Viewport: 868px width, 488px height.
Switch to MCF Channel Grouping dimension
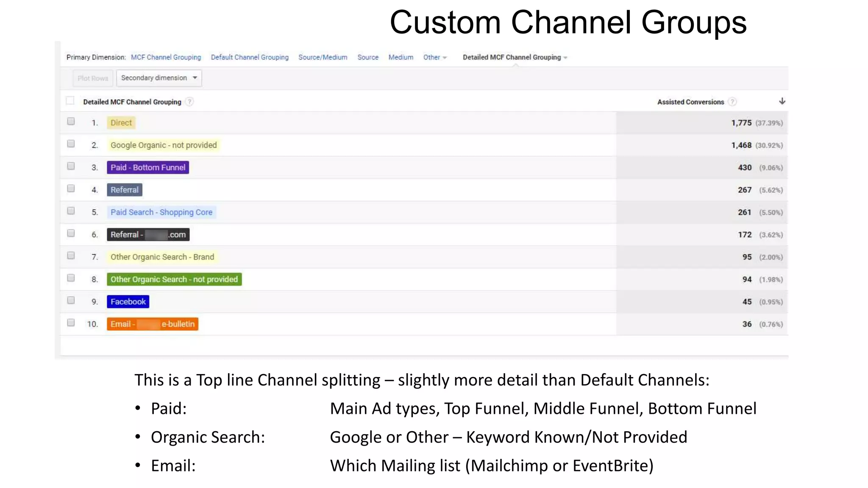166,57
